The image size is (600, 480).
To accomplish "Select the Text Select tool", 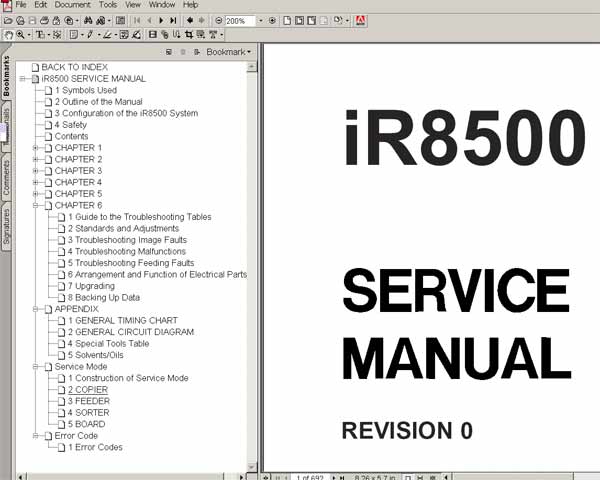I will (x=40, y=35).
